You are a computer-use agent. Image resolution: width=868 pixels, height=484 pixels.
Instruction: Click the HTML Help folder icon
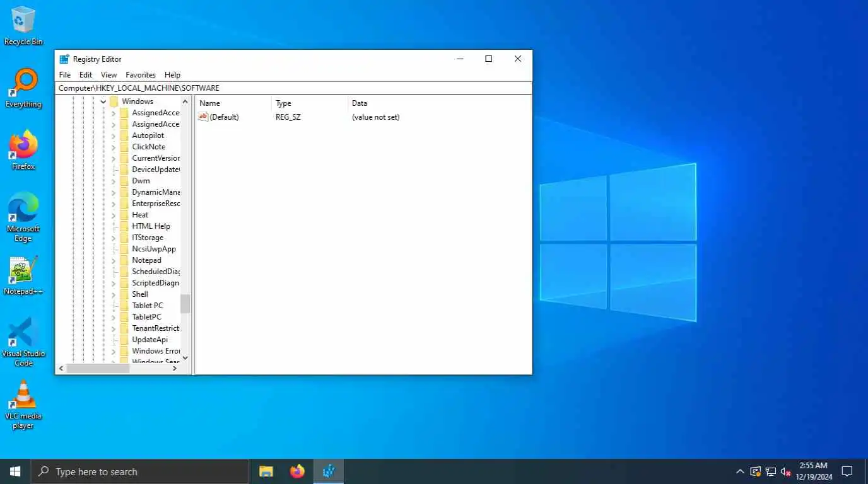click(124, 226)
